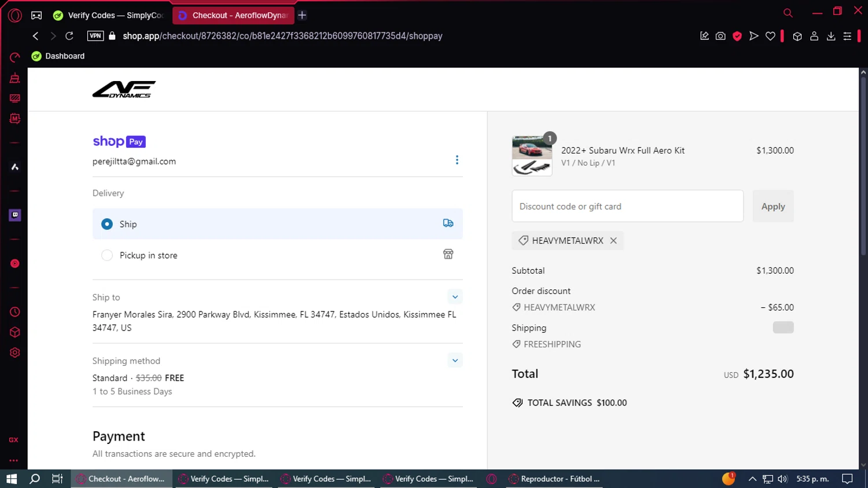
Task: Show hidden system tray icons
Action: [x=752, y=479]
